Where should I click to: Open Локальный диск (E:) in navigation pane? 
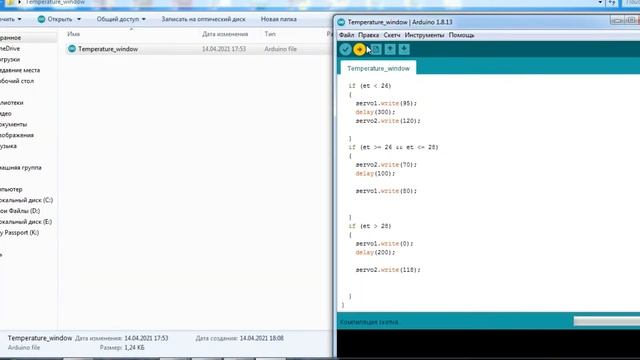point(26,222)
